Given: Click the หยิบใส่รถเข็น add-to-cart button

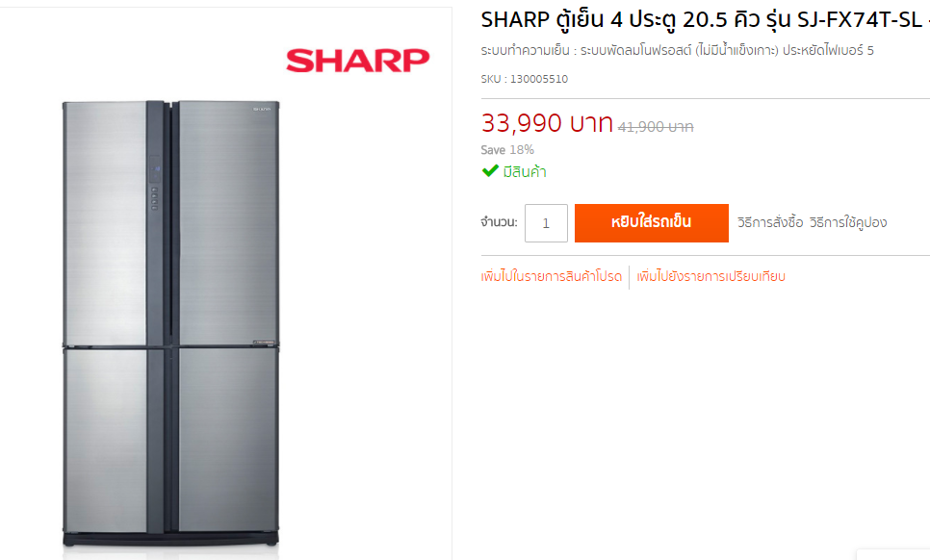Looking at the screenshot, I should coord(651,223).
